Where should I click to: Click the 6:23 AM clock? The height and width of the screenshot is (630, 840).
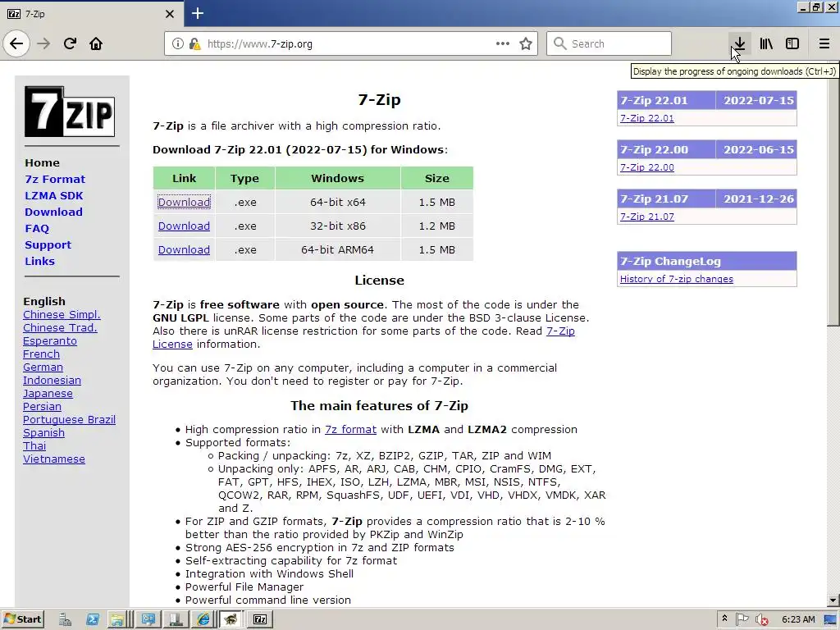coord(797,619)
